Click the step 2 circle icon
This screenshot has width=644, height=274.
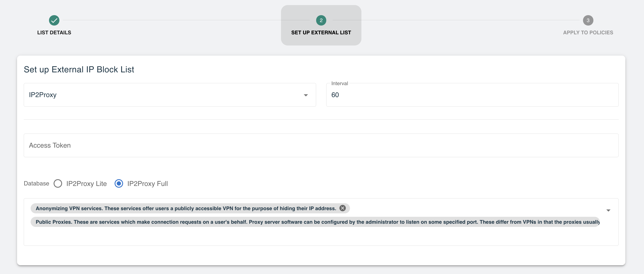pyautogui.click(x=321, y=20)
